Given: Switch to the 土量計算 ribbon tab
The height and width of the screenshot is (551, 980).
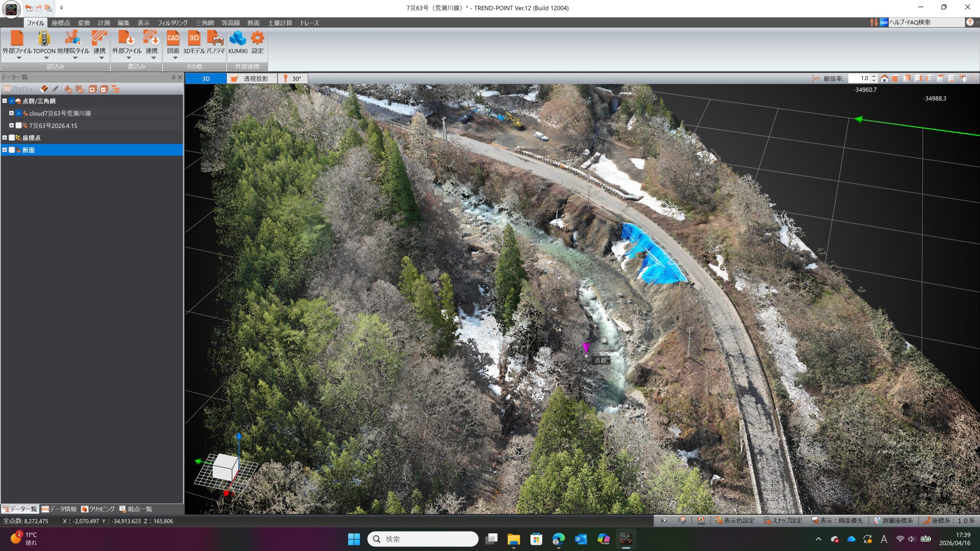Looking at the screenshot, I should [279, 23].
